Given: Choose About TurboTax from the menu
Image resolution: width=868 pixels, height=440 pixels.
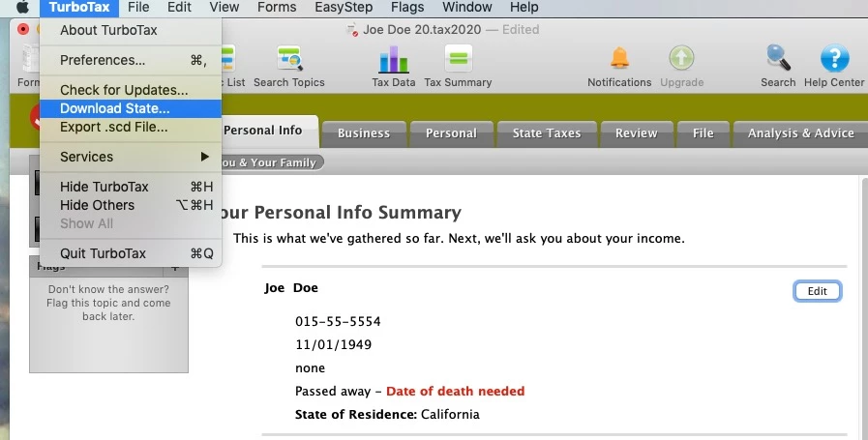Looking at the screenshot, I should click(x=131, y=30).
